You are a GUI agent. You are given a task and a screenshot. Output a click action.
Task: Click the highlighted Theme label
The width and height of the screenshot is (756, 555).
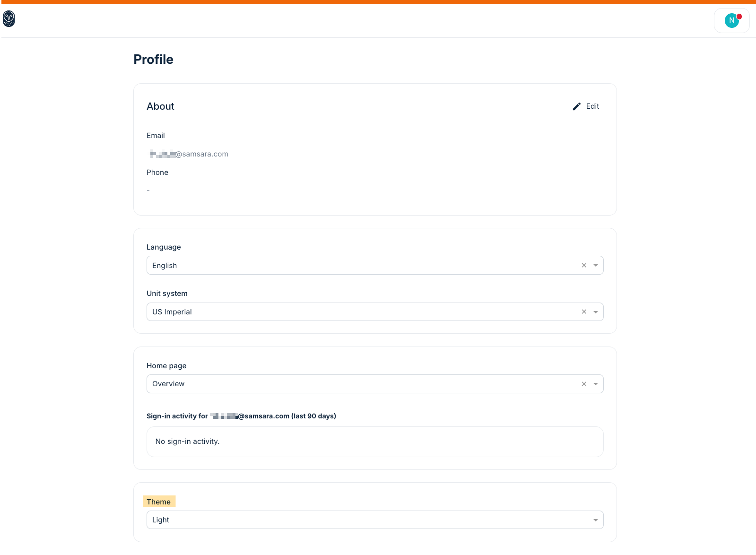pyautogui.click(x=159, y=501)
